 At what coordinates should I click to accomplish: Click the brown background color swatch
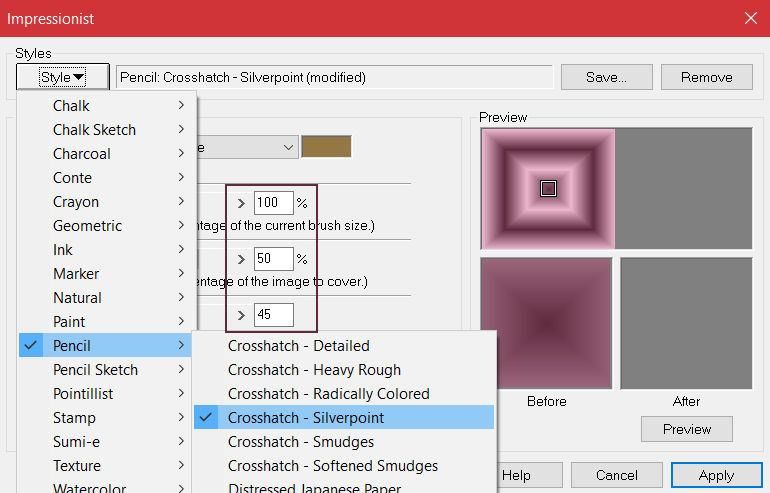coord(326,147)
